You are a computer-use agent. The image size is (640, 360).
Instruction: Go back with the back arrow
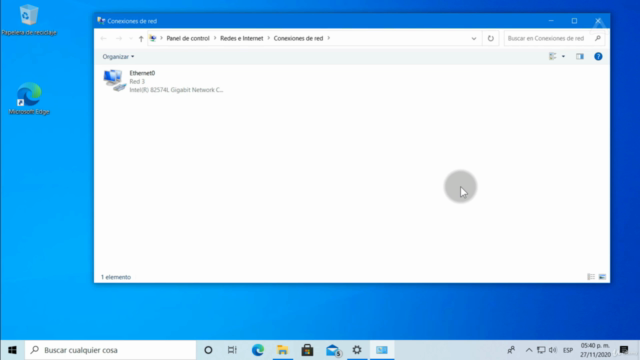tap(103, 38)
